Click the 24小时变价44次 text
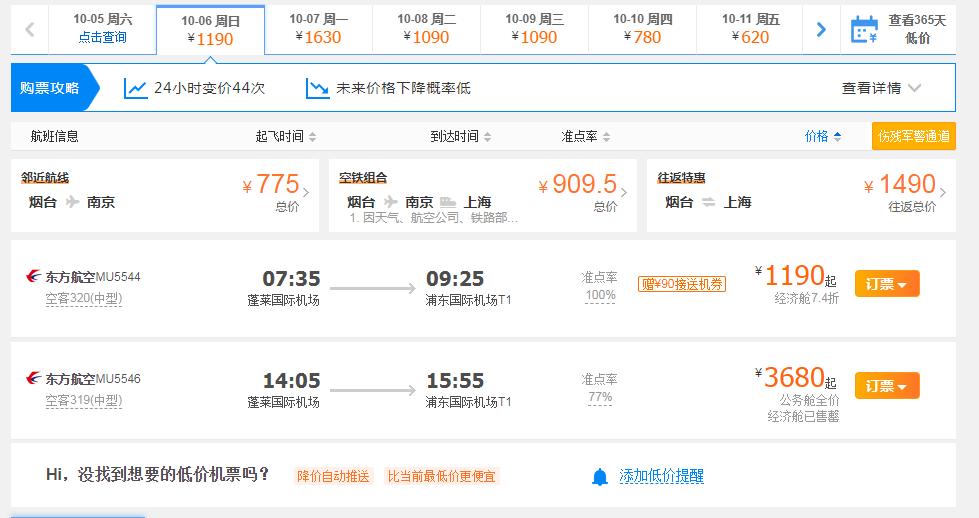 coord(210,88)
